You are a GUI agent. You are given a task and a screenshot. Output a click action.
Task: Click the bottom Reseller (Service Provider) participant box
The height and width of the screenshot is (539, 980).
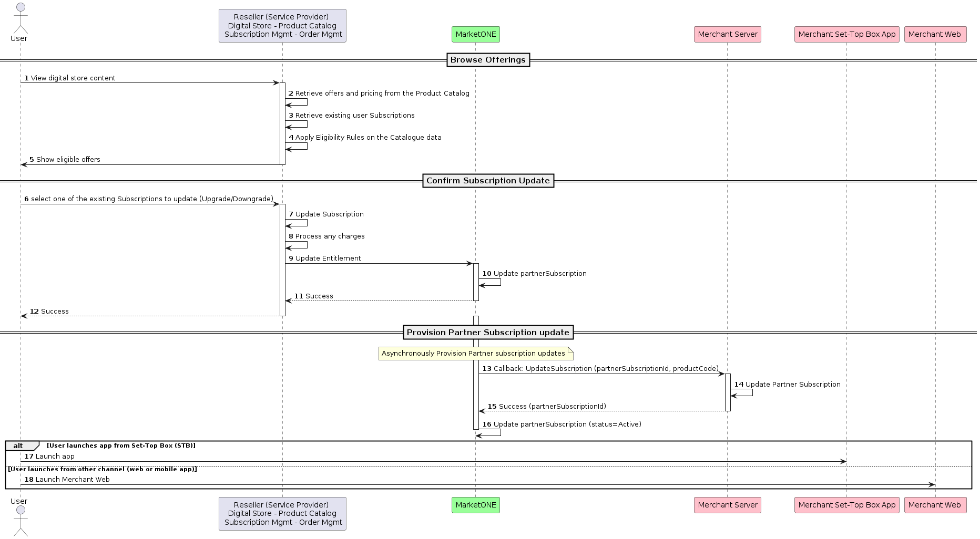coord(282,514)
